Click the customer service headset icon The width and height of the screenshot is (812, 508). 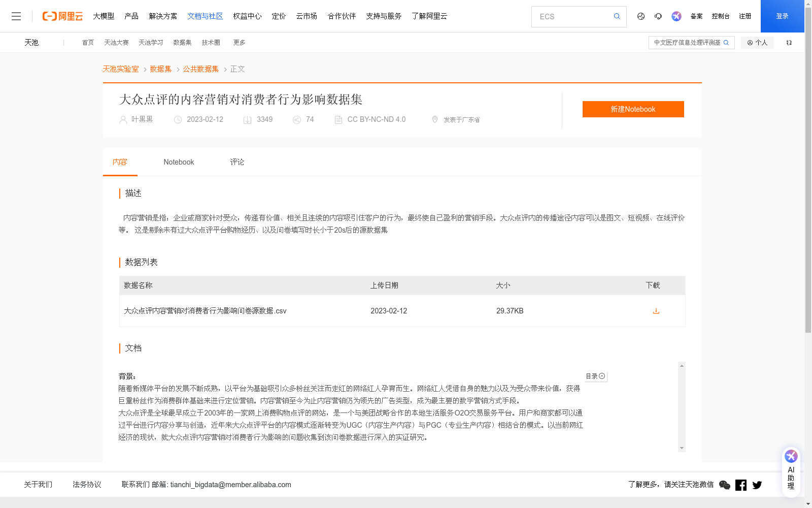point(658,16)
